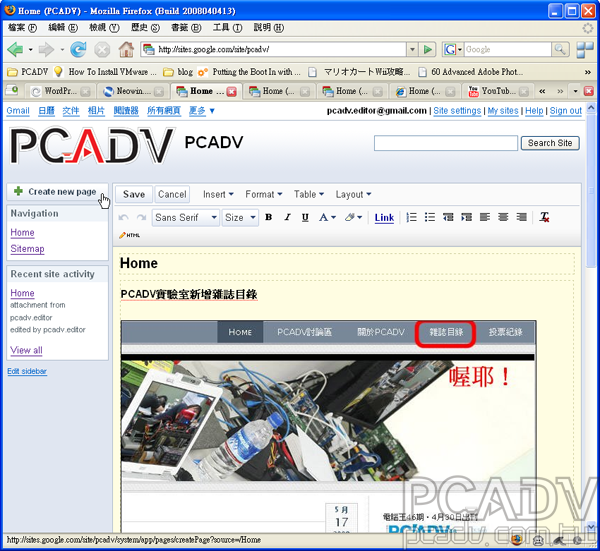The width and height of the screenshot is (600, 551).
Task: Click the Underline formatting icon
Action: [305, 217]
